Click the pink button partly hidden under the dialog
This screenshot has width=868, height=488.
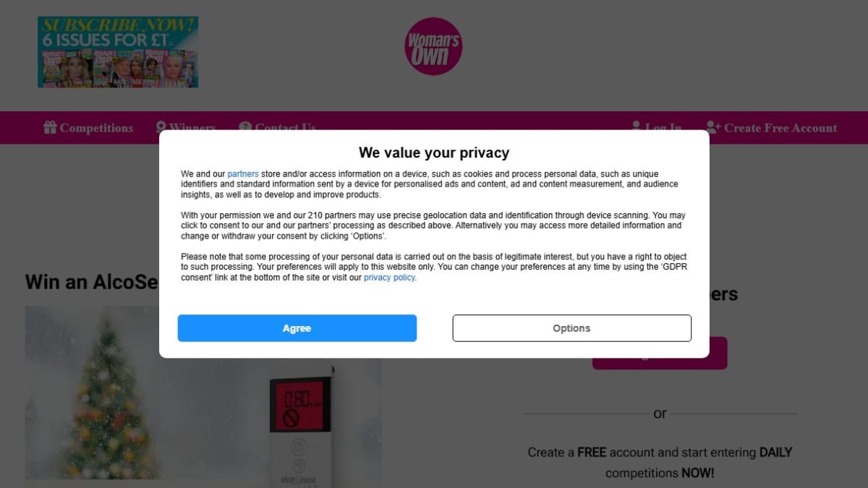point(660,363)
